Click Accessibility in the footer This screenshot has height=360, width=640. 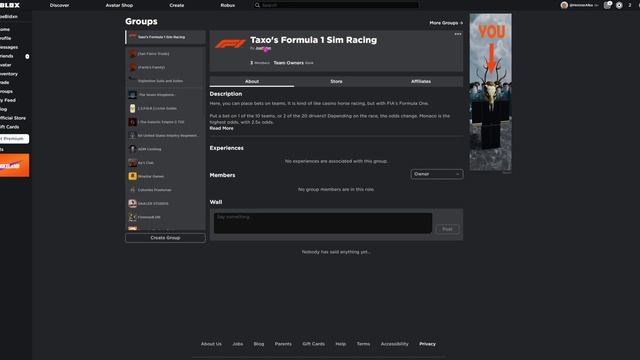coord(395,344)
